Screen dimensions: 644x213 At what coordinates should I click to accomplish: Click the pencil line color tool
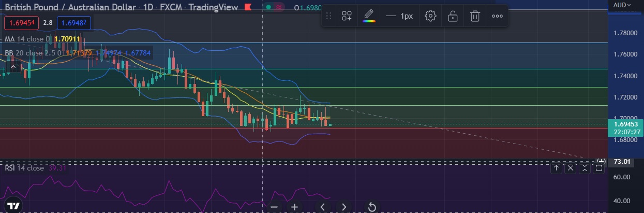pos(368,16)
